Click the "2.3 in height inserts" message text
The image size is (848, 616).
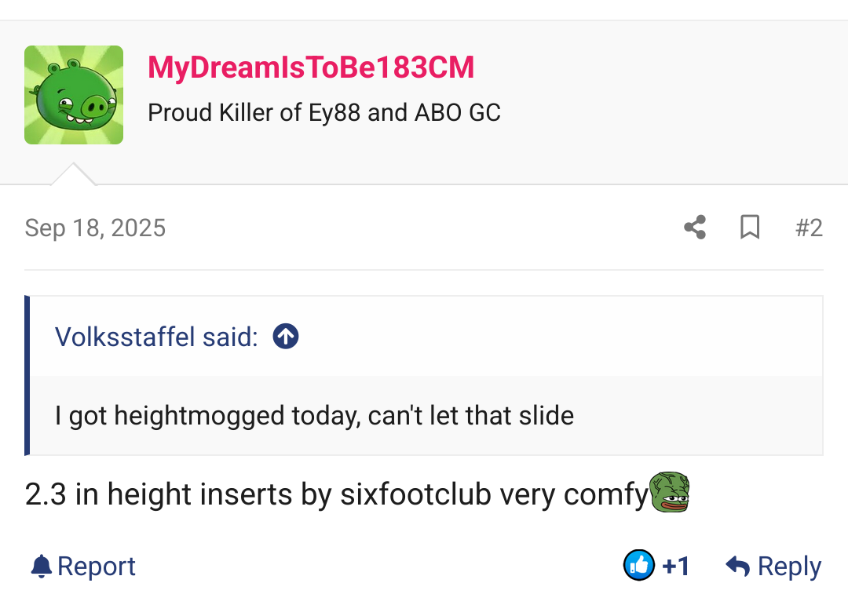pyautogui.click(x=181, y=495)
